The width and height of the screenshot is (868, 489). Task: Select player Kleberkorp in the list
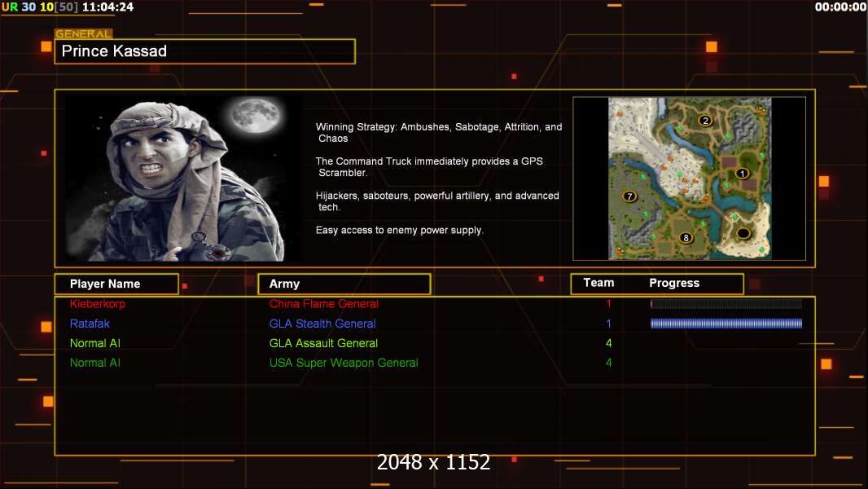[98, 303]
